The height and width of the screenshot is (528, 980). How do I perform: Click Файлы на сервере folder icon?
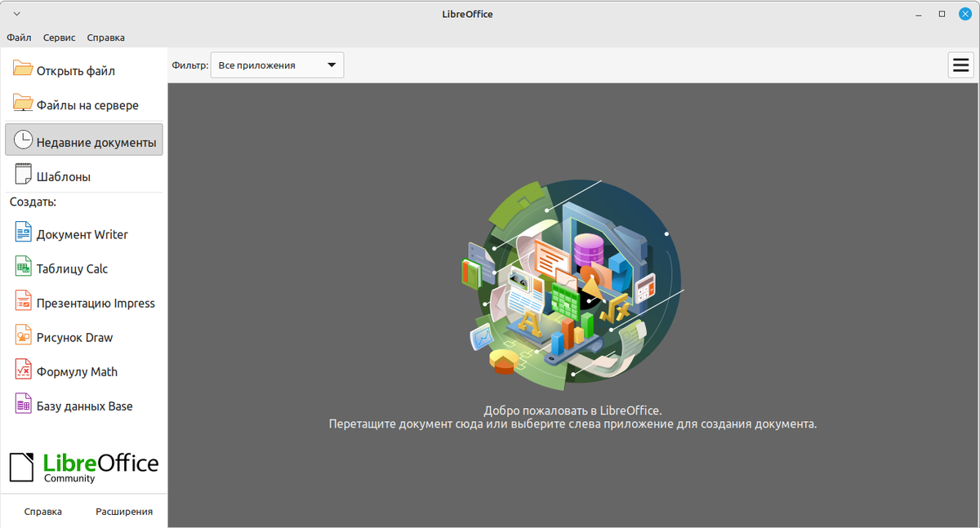[23, 104]
